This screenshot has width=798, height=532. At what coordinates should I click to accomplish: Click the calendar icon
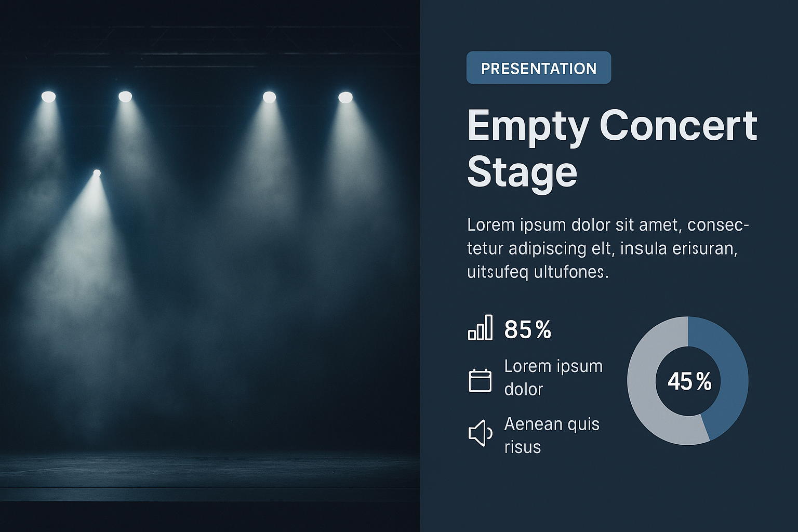coord(480,380)
